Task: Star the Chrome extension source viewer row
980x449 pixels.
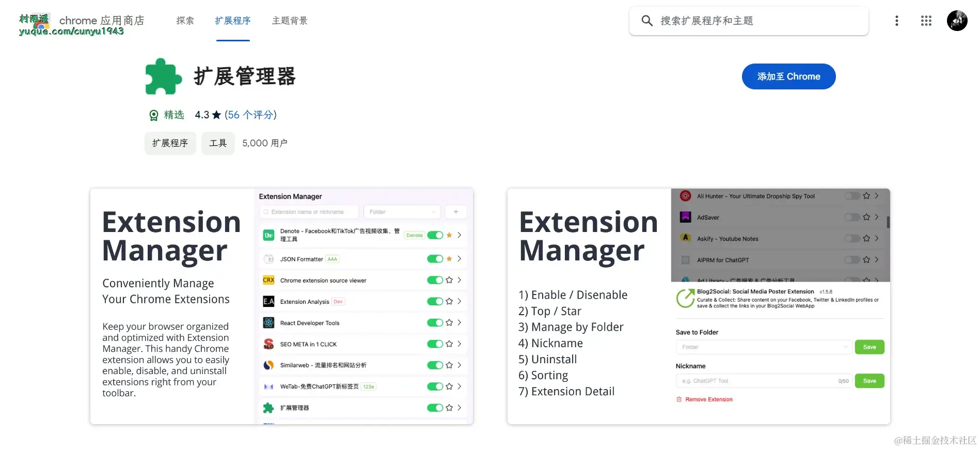Action: [x=449, y=280]
